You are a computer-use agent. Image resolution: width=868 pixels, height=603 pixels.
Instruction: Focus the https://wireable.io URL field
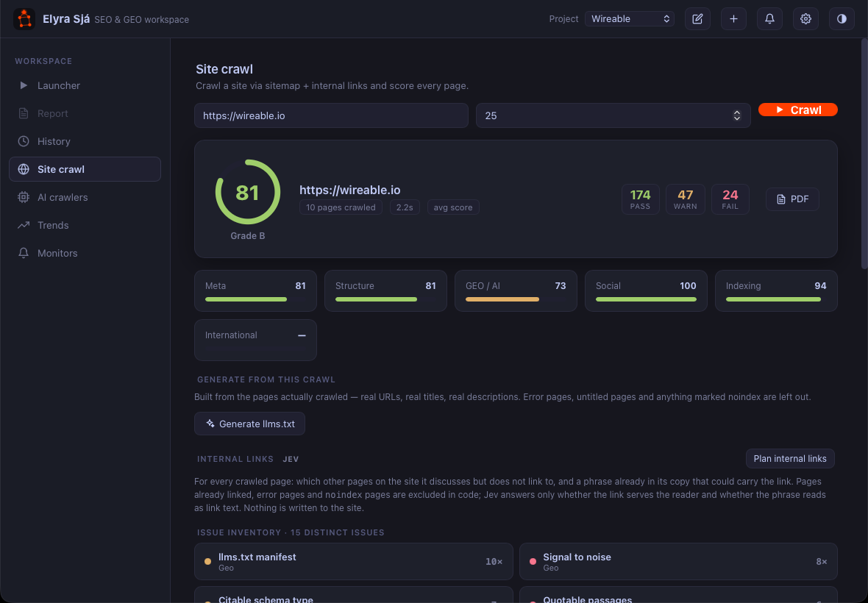coord(331,115)
